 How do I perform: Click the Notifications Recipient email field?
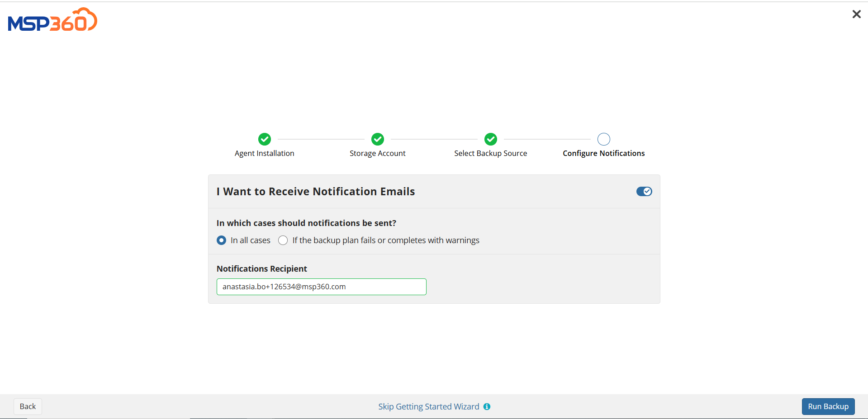click(321, 287)
